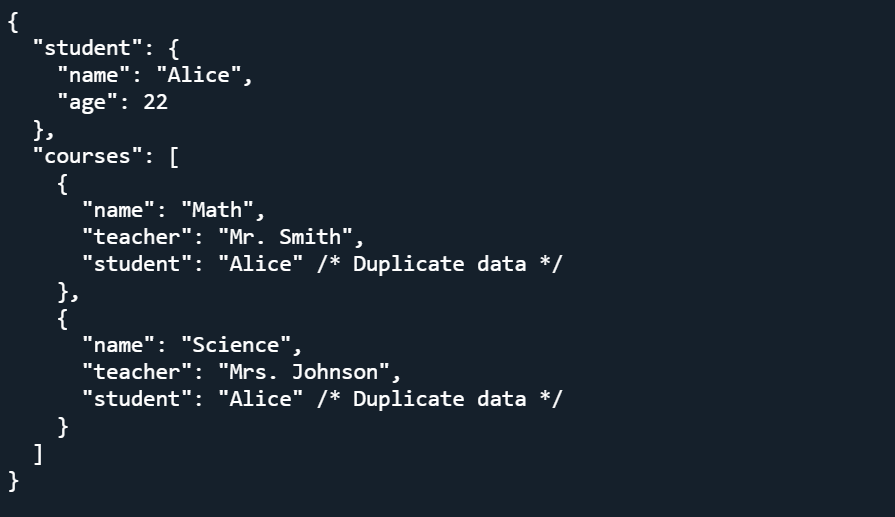
Task: Click the closing square bracket of courses
Action: [38, 454]
